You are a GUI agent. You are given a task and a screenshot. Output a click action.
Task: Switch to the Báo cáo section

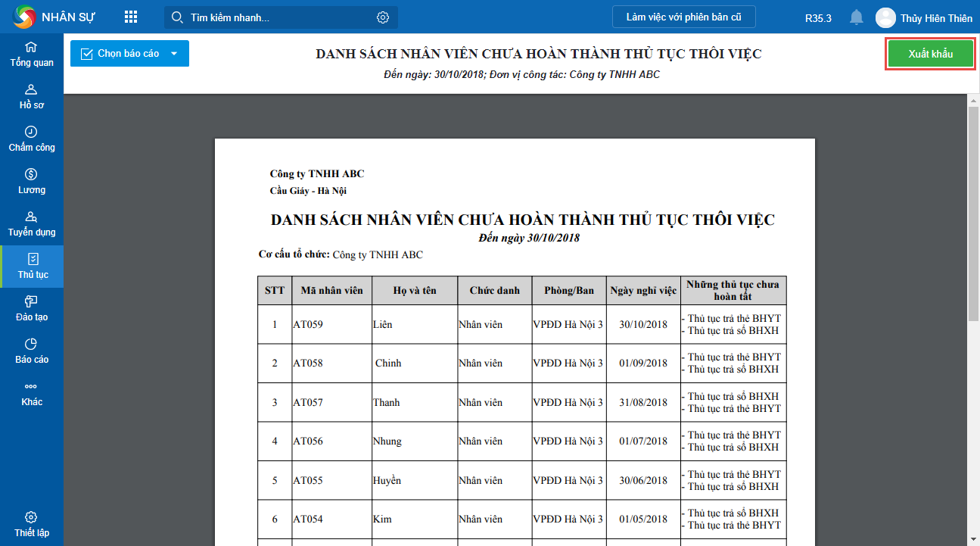[32, 351]
